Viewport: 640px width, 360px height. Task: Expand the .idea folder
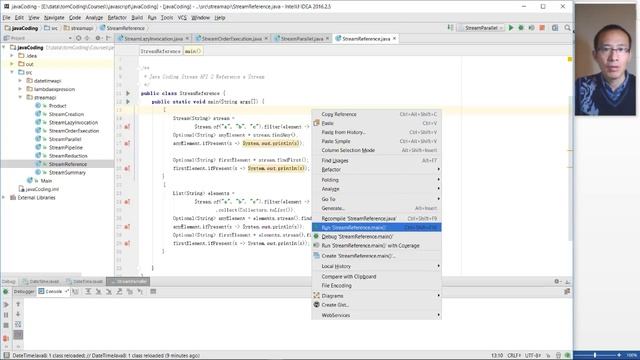coord(12,56)
